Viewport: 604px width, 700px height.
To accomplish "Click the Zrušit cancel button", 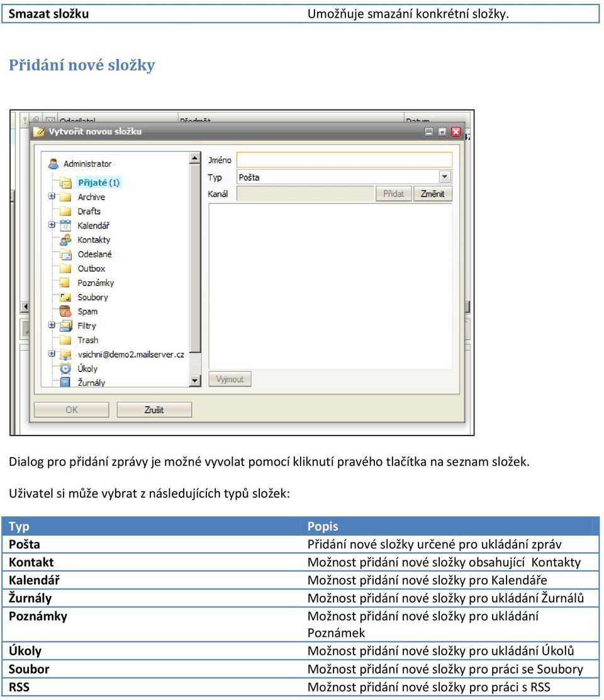I will pyautogui.click(x=154, y=410).
